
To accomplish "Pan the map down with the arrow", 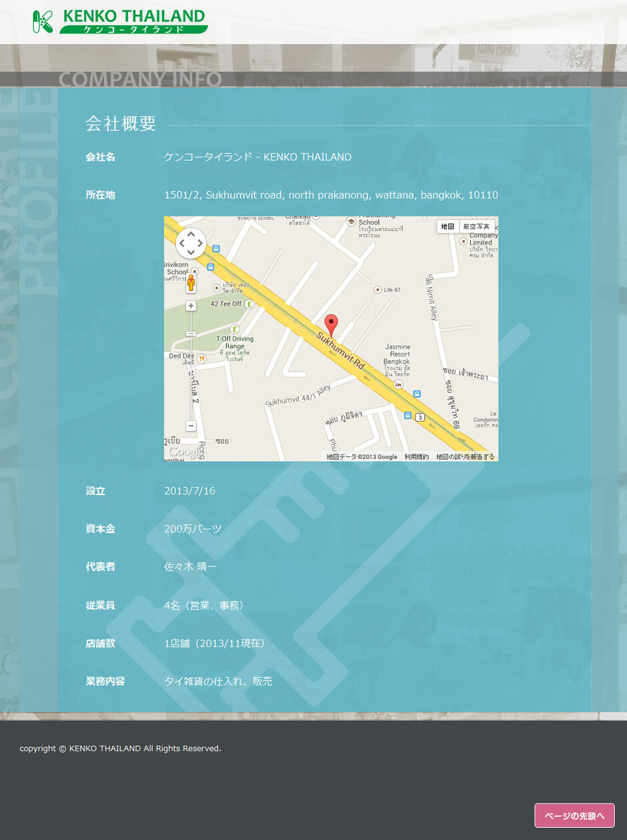I will coord(191,253).
